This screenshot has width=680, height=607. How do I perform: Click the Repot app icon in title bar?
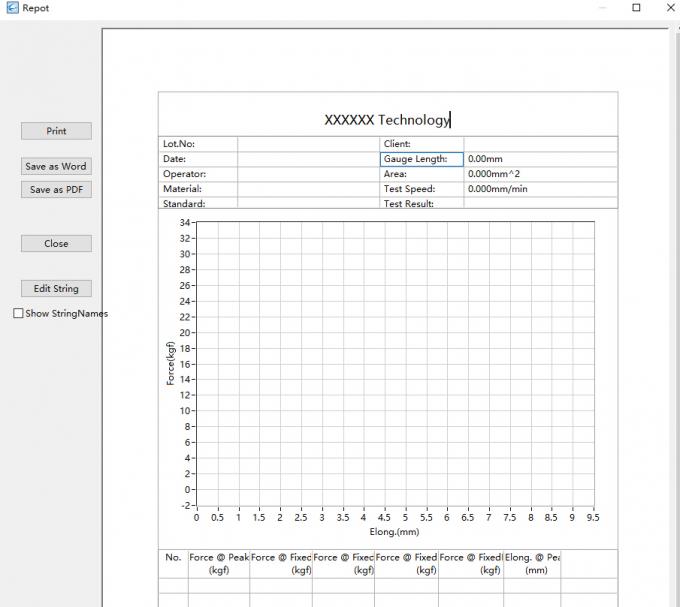pos(11,8)
